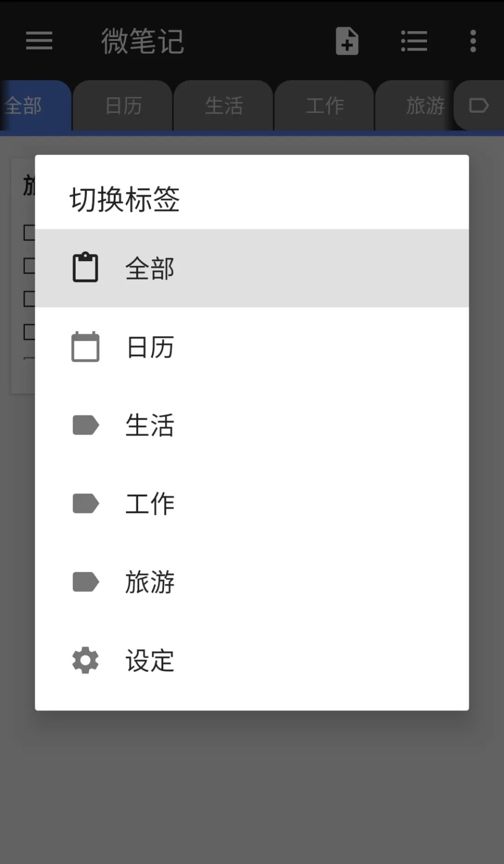Click the tag icon beside 旅游
This screenshot has height=864, width=504.
[86, 582]
